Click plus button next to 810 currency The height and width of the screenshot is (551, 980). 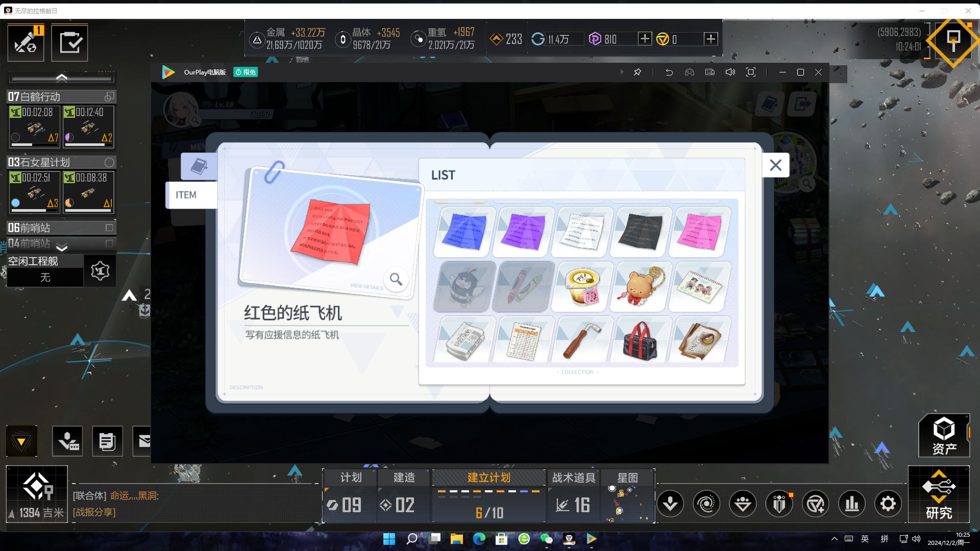tap(645, 39)
